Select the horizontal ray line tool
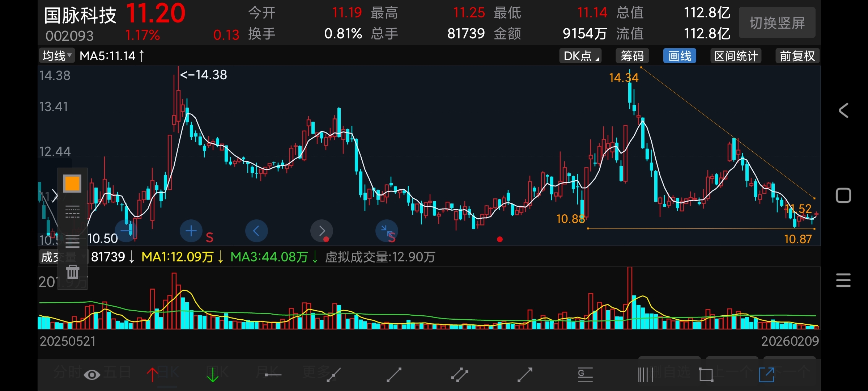The height and width of the screenshot is (391, 868). coord(273,375)
